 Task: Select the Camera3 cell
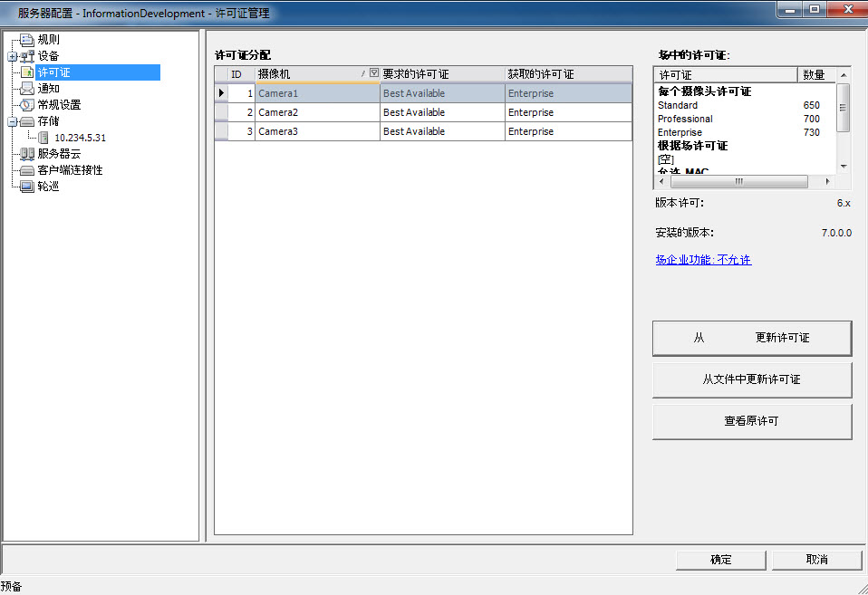[x=317, y=131]
